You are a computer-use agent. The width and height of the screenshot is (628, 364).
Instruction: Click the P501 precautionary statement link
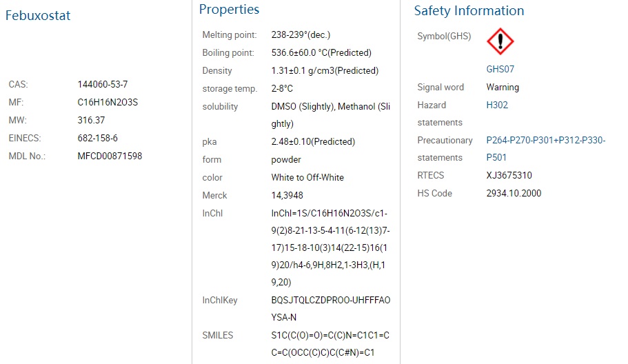coord(496,158)
